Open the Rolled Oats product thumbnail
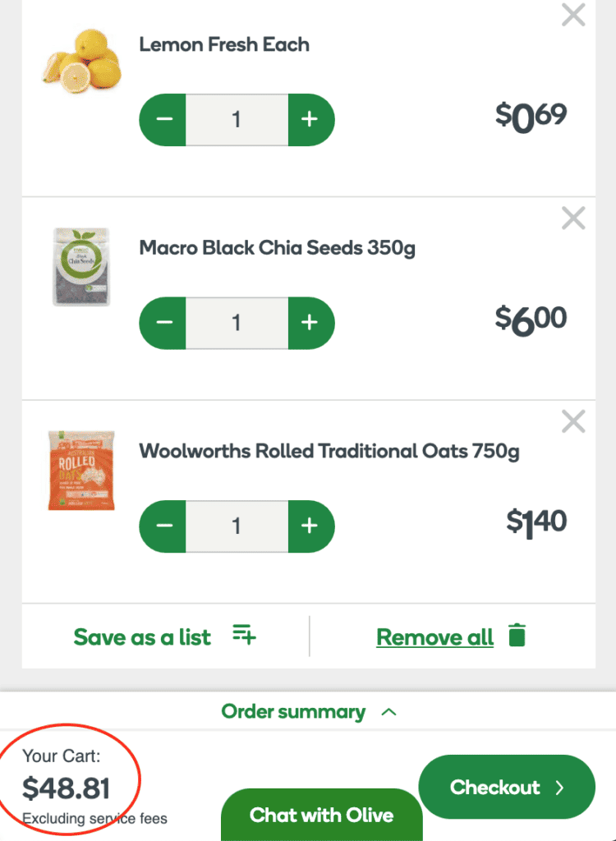 81,471
